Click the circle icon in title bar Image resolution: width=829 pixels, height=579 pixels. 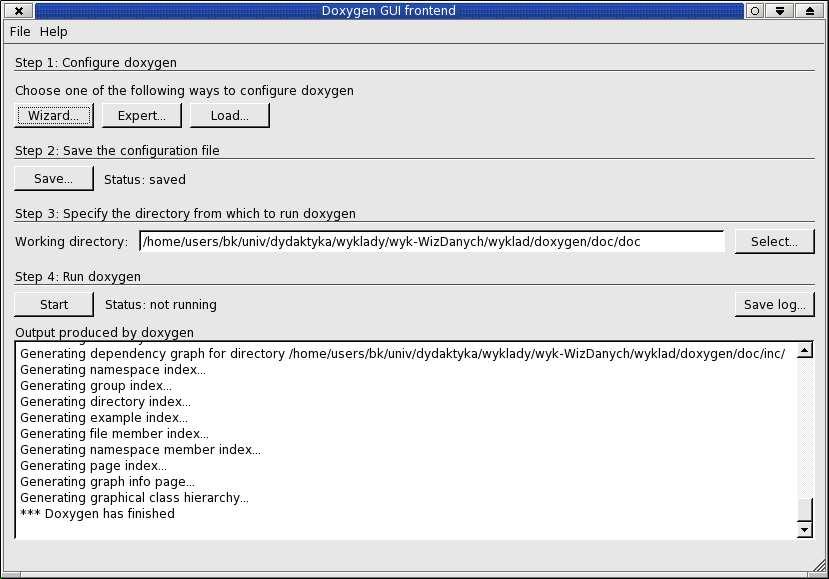pyautogui.click(x=755, y=11)
